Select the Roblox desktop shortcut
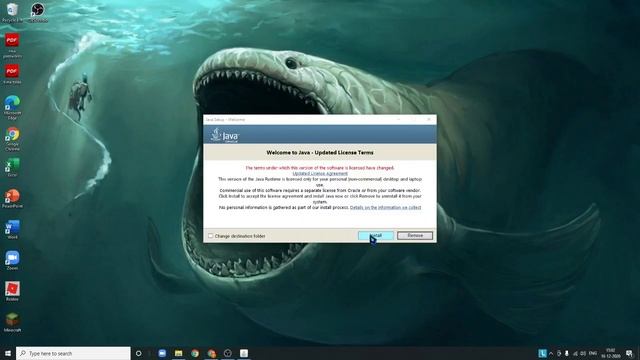 [12, 291]
